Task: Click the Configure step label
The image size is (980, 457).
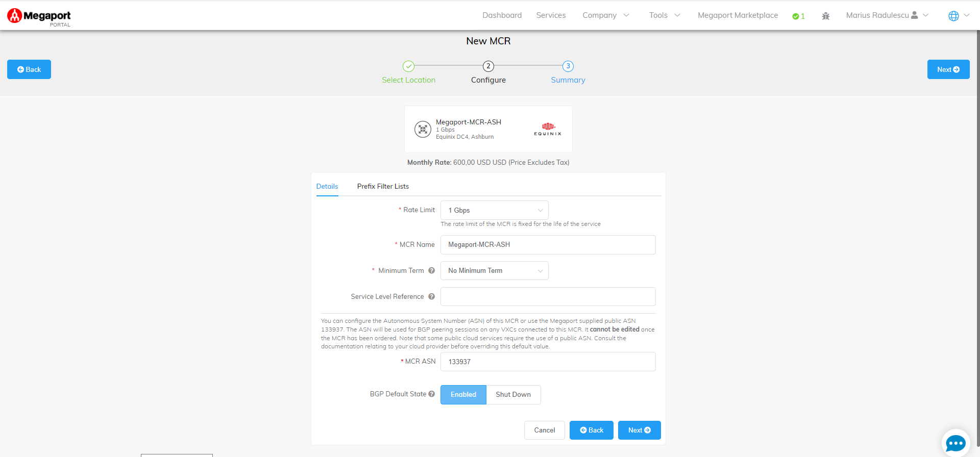Action: (488, 80)
